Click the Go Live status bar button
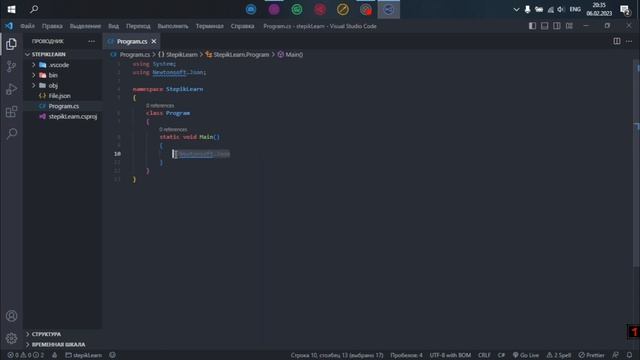Screen dimensions: 640x360 pyautogui.click(x=526, y=355)
